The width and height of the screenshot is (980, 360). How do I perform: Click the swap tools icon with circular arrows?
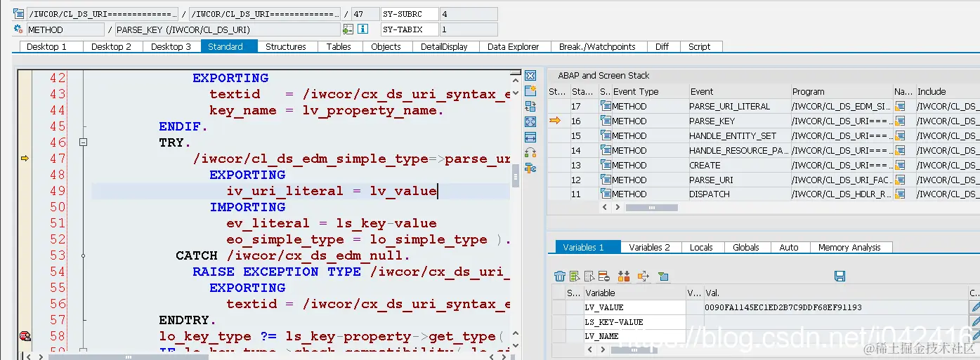tap(530, 153)
